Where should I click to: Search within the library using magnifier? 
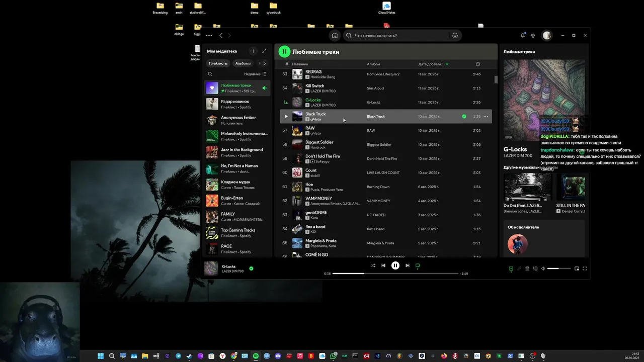point(210,74)
